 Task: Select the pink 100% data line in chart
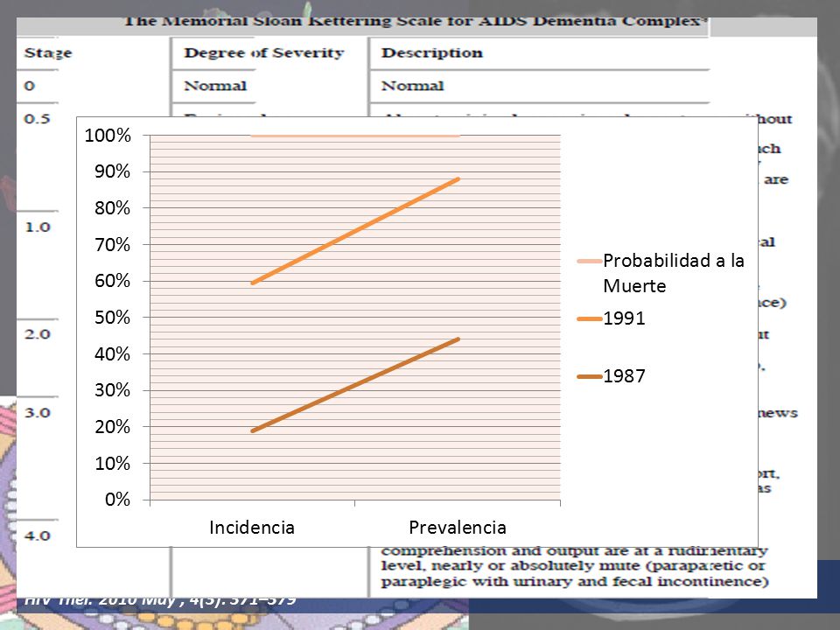tap(355, 136)
